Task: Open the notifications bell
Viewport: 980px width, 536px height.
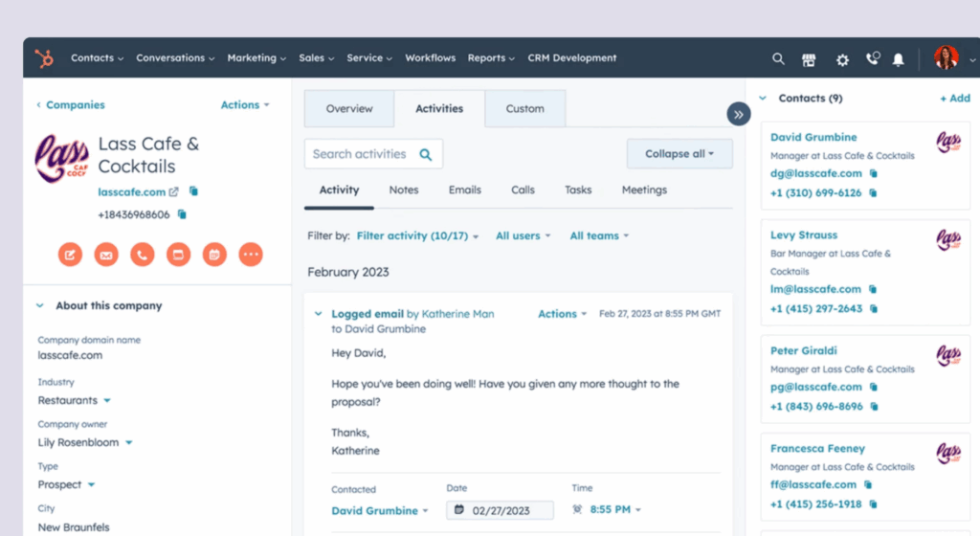Action: [898, 59]
